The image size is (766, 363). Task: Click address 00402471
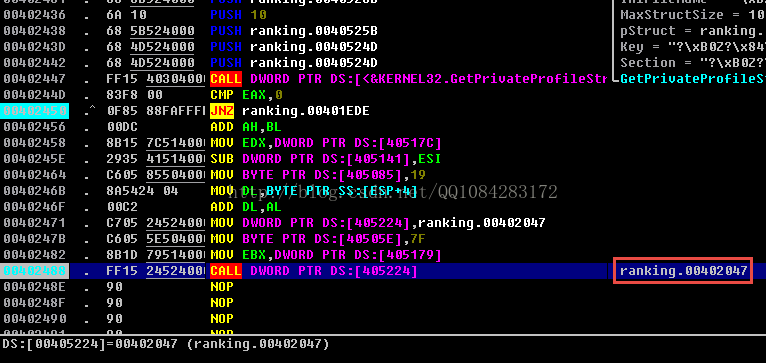point(34,223)
